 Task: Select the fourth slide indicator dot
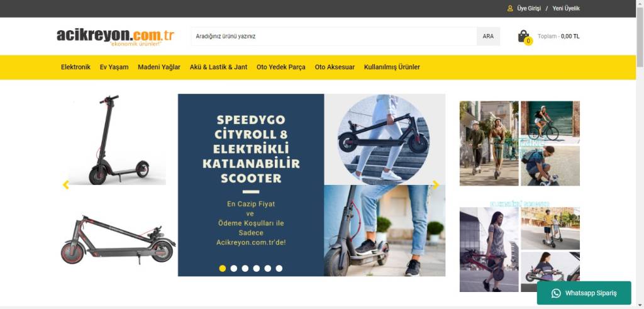[x=257, y=268]
